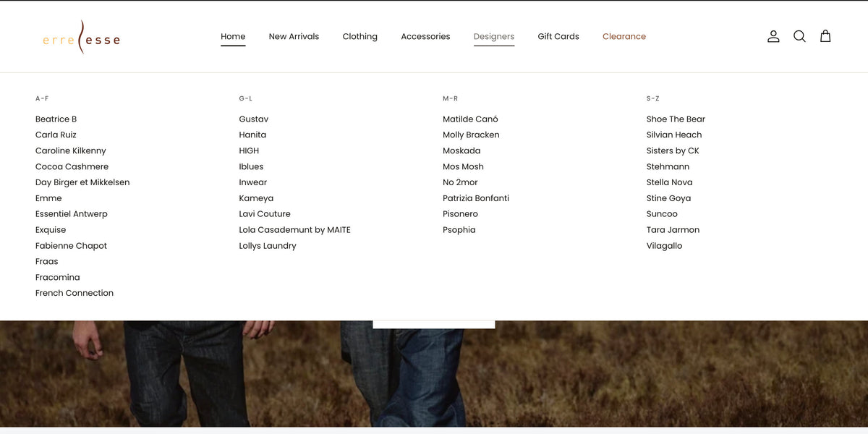Browse Fabienne Chapot
The width and height of the screenshot is (868, 434).
click(71, 246)
